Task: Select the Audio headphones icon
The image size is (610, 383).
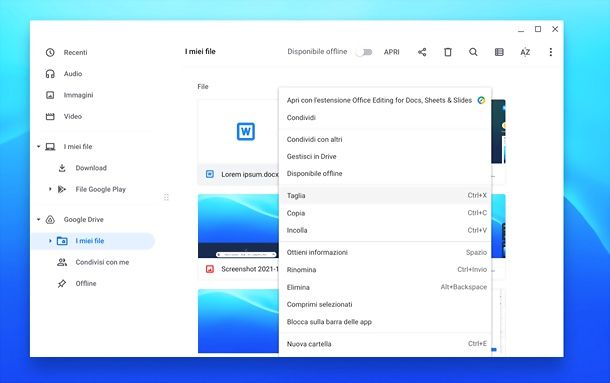Action: 50,74
